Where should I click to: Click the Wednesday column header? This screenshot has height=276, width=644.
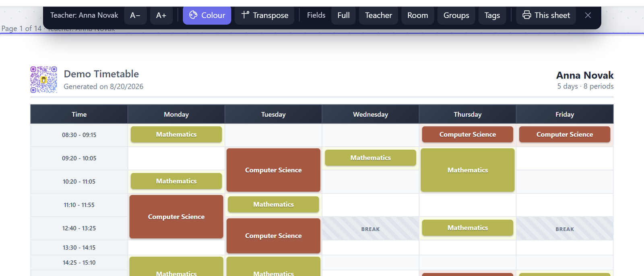tap(370, 114)
